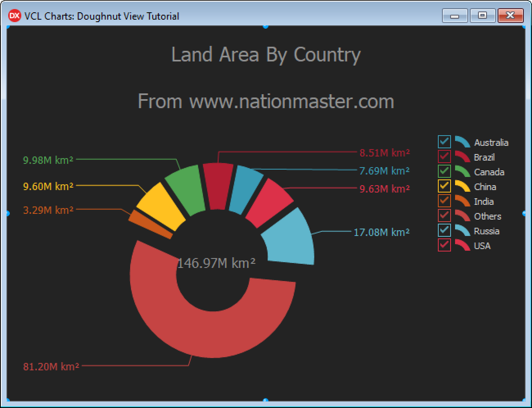Click the Australia legend doughnut icon
This screenshot has width=532, height=408.
tap(462, 142)
